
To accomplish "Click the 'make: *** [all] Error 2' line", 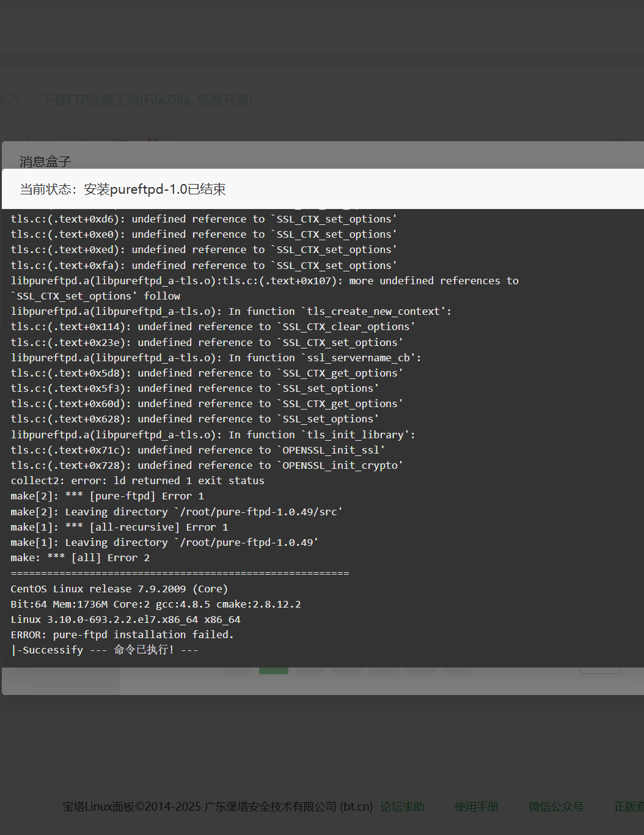I will tap(80, 557).
